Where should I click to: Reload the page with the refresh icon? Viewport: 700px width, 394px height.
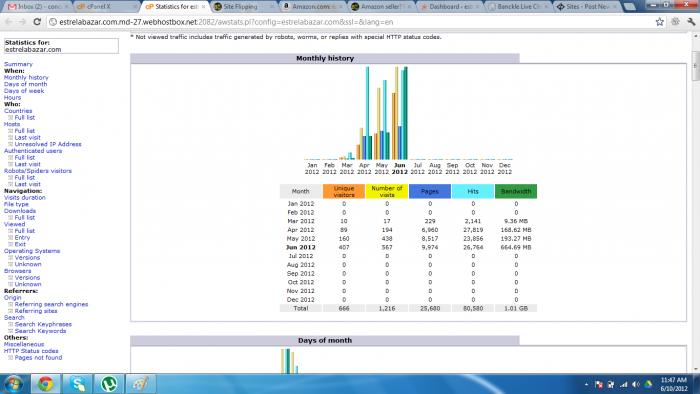[x=37, y=22]
